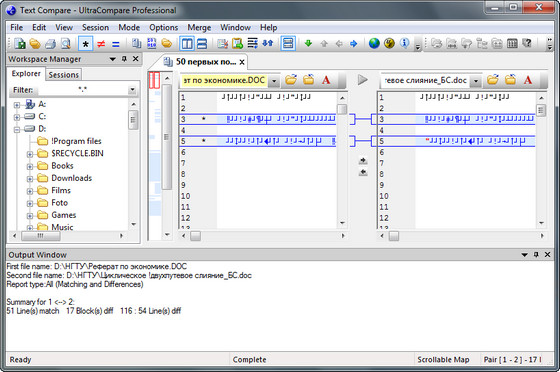Go to next difference green arrow

(x=308, y=44)
